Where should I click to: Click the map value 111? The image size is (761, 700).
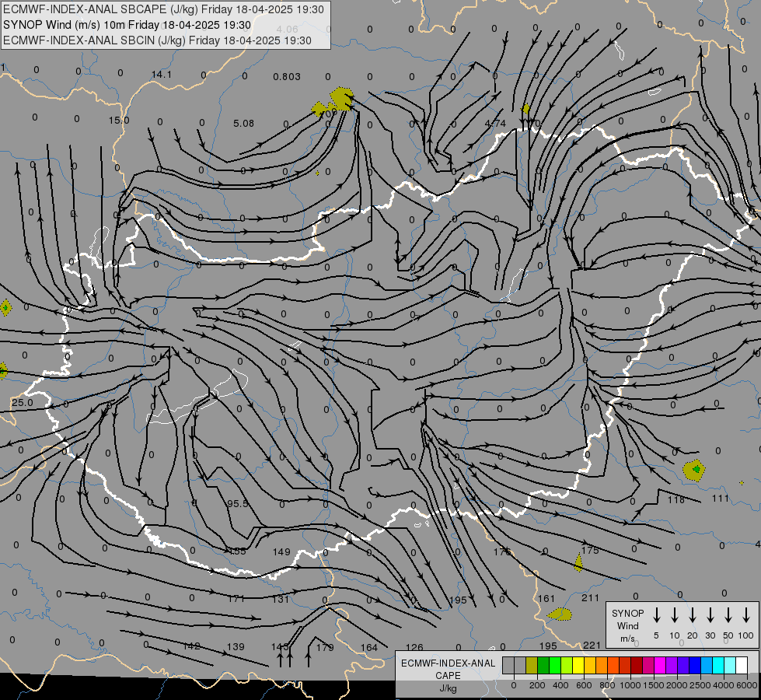[721, 498]
